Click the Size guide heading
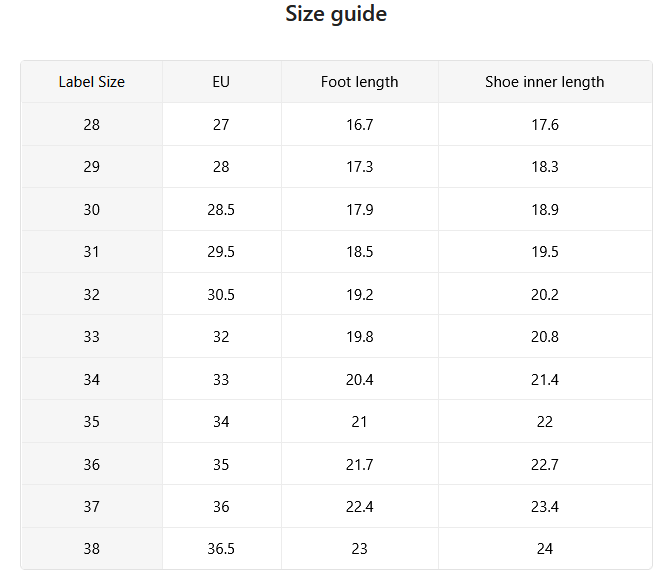 [x=336, y=14]
